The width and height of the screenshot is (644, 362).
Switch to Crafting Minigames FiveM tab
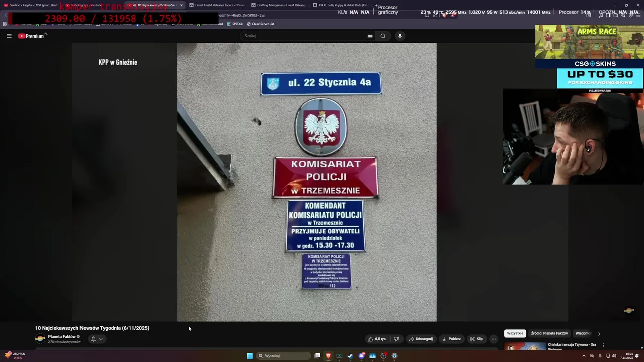pyautogui.click(x=278, y=5)
